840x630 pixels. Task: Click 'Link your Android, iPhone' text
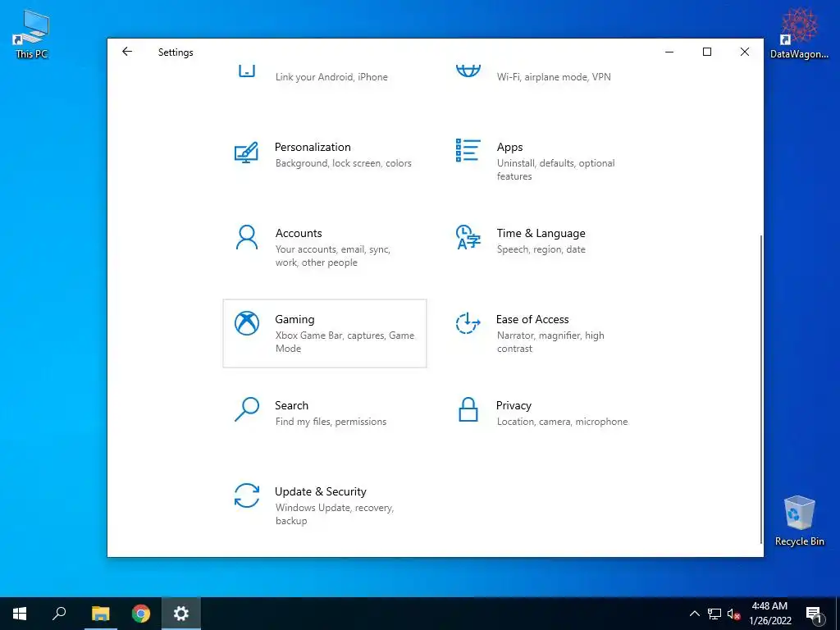click(331, 76)
